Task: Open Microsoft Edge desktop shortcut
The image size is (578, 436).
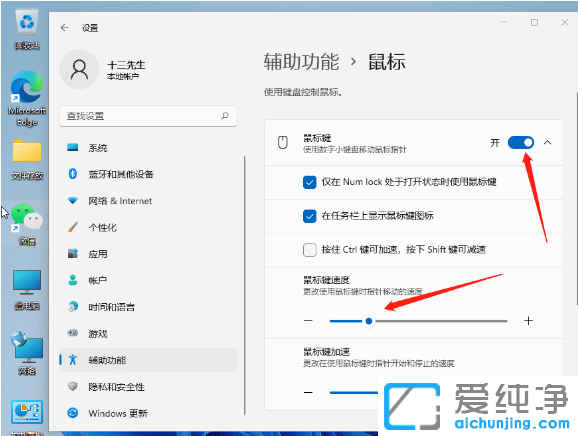Action: (x=27, y=99)
